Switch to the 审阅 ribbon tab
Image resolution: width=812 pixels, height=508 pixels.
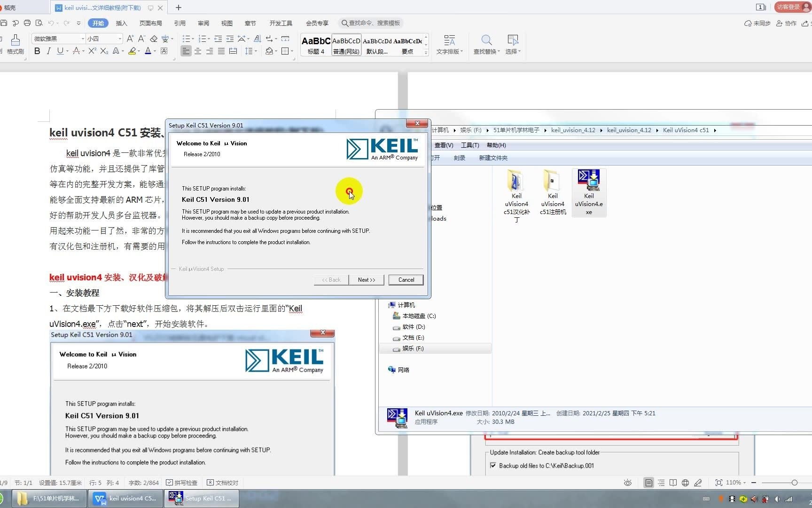(203, 23)
